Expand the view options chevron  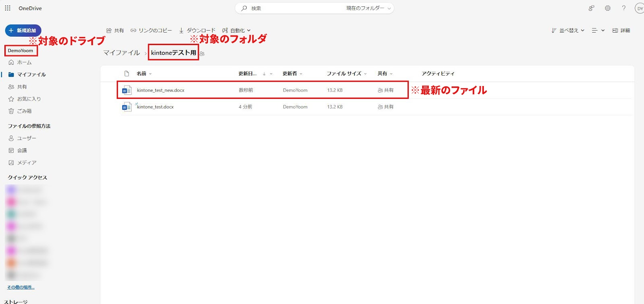click(x=603, y=31)
